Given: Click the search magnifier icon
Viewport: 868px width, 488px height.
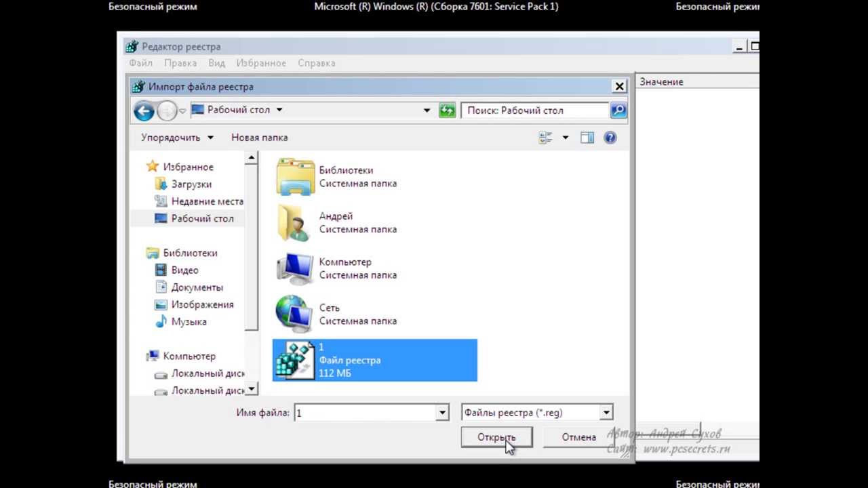Looking at the screenshot, I should tap(618, 110).
